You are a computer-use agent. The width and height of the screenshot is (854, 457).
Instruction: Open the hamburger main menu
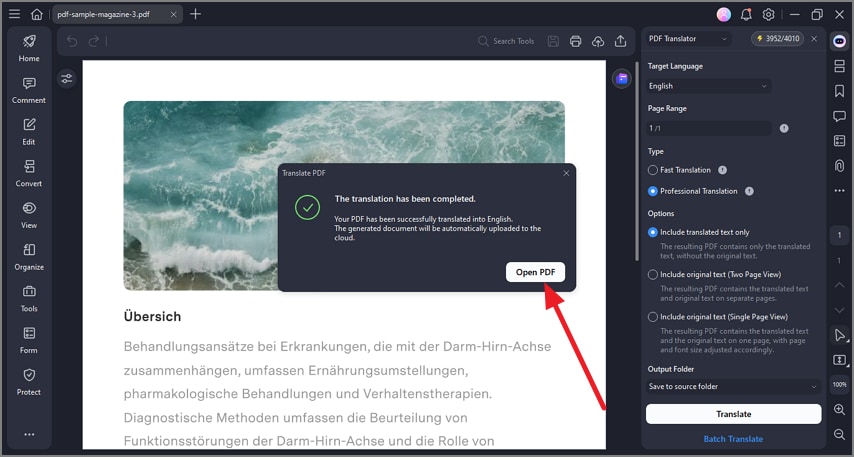click(15, 14)
